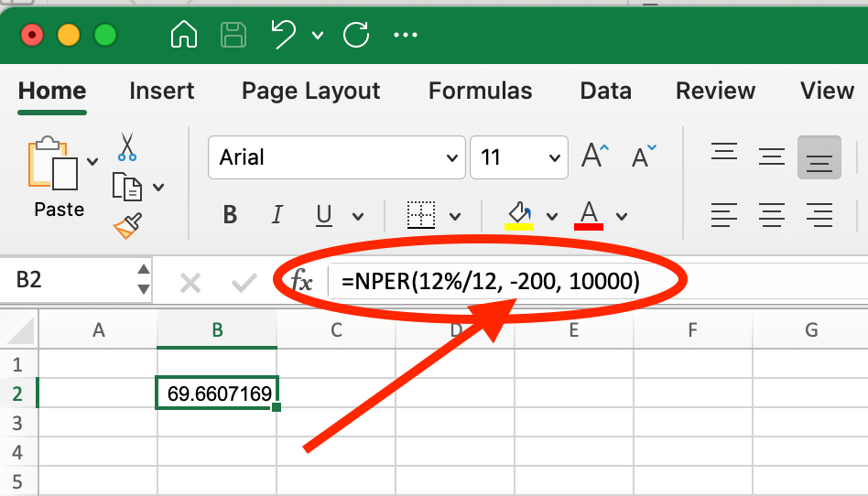Switch to the Home tab

point(52,91)
